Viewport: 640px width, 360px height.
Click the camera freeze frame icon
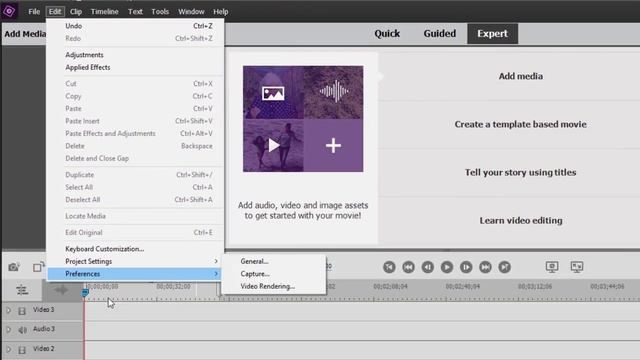click(13, 267)
